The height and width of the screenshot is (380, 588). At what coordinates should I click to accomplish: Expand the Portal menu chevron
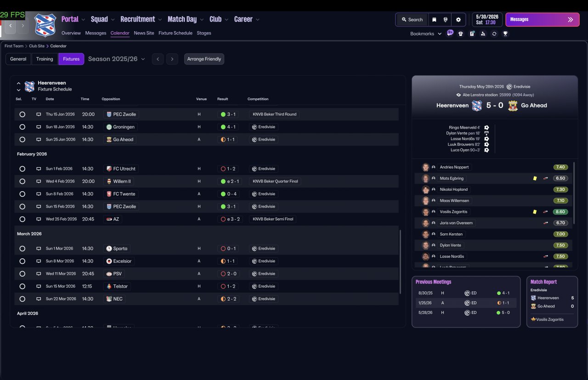pos(83,20)
